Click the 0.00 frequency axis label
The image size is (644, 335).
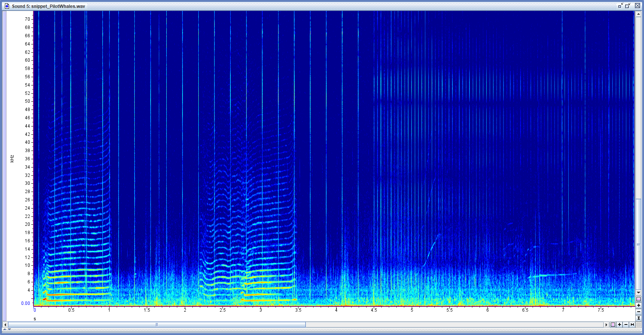(26, 303)
